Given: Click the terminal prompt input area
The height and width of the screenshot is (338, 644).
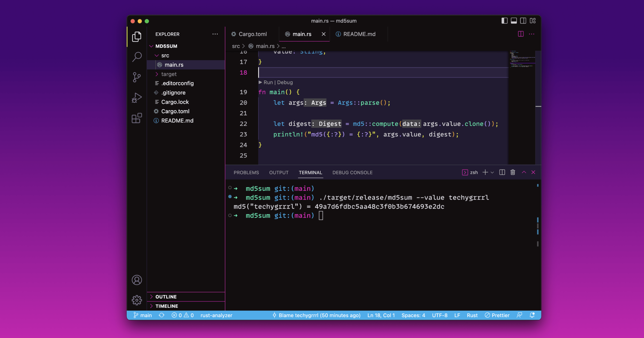Looking at the screenshot, I should (x=321, y=215).
